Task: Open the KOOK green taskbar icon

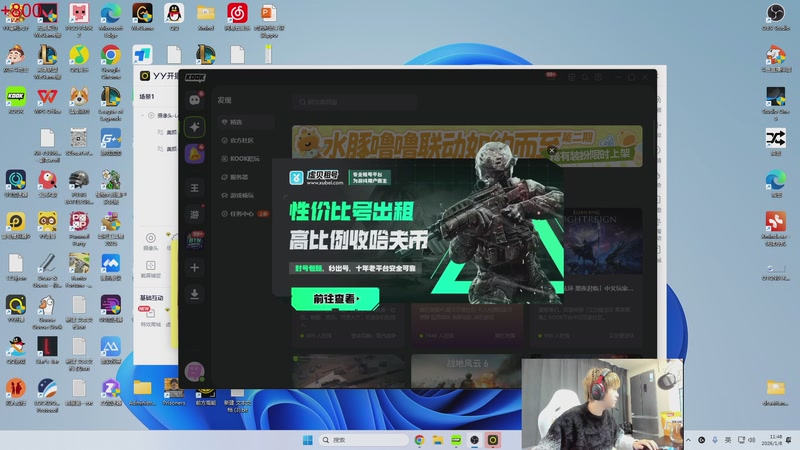Action: point(456,440)
